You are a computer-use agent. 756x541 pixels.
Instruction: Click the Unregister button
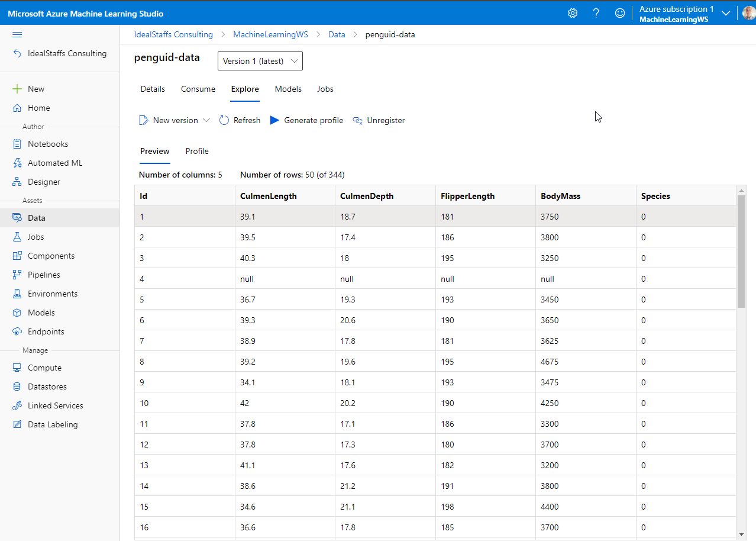379,120
